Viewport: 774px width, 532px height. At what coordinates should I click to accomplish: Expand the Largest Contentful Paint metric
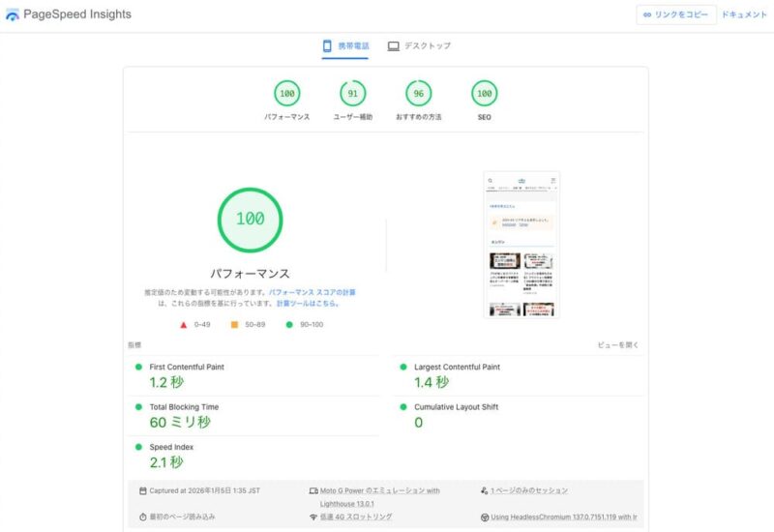[x=457, y=368]
